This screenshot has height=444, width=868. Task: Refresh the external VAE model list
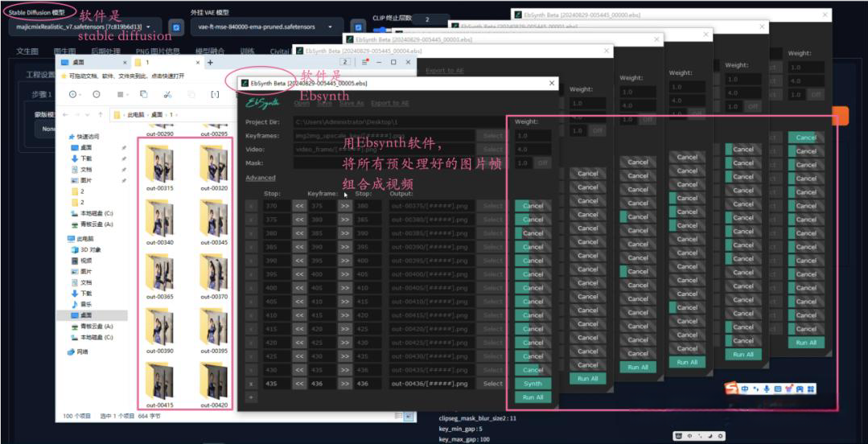click(358, 27)
